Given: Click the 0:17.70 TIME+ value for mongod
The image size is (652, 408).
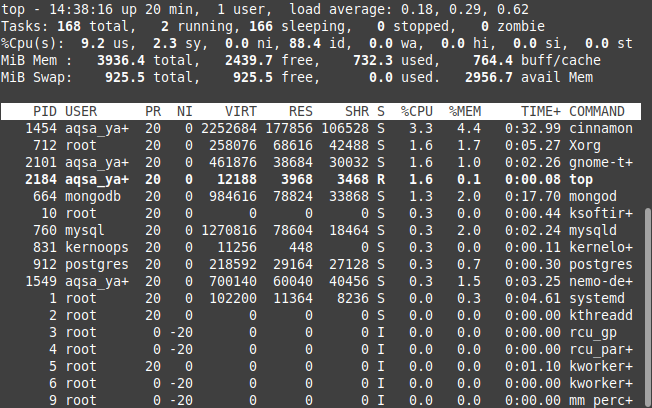Looking at the screenshot, I should tap(533, 197).
